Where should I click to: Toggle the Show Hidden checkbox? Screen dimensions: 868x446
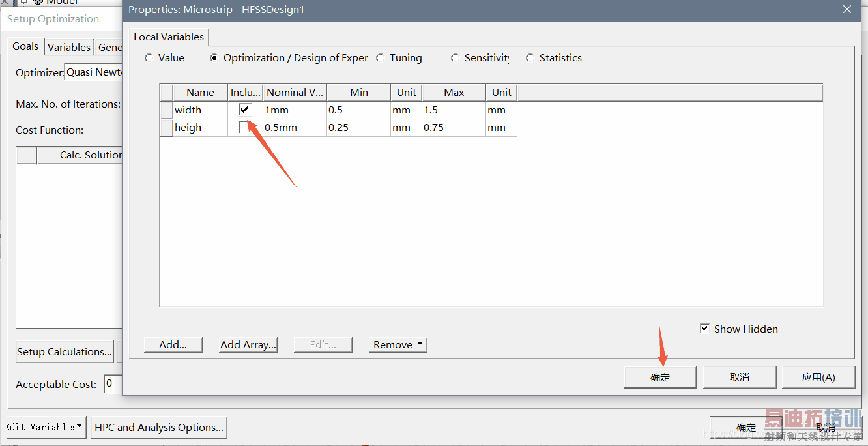[704, 329]
